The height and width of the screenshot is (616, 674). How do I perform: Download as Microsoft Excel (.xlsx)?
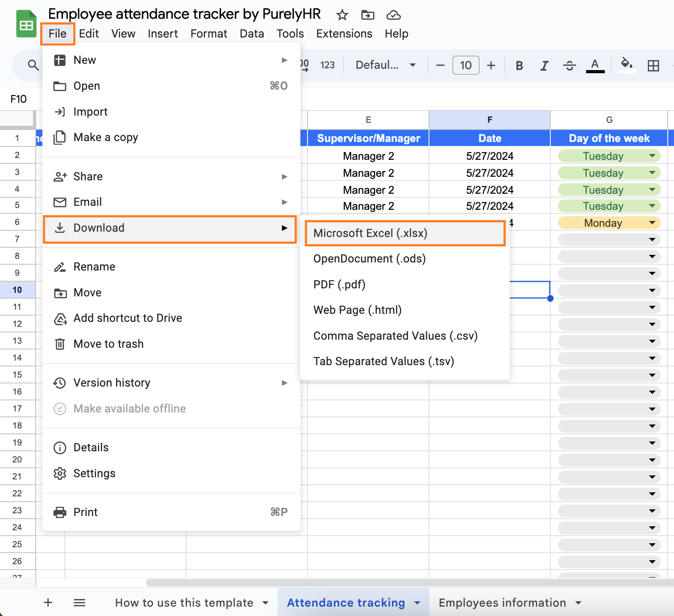(405, 233)
